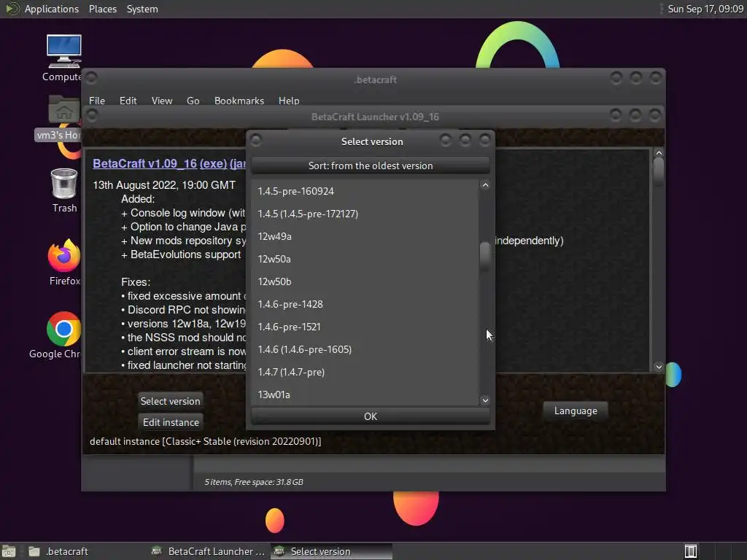The width and height of the screenshot is (747, 560).
Task: Click the clock showing Sun Sep 17, 09:09
Action: (705, 9)
